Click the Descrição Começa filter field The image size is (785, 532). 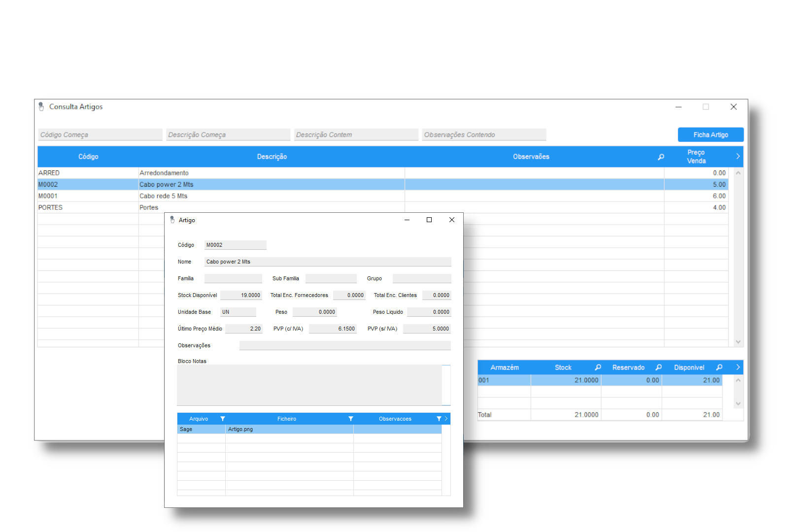tap(228, 134)
